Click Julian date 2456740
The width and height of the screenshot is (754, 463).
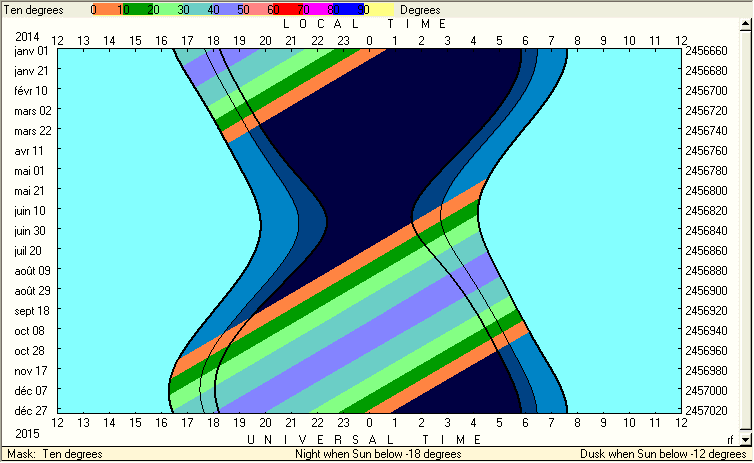click(x=706, y=131)
